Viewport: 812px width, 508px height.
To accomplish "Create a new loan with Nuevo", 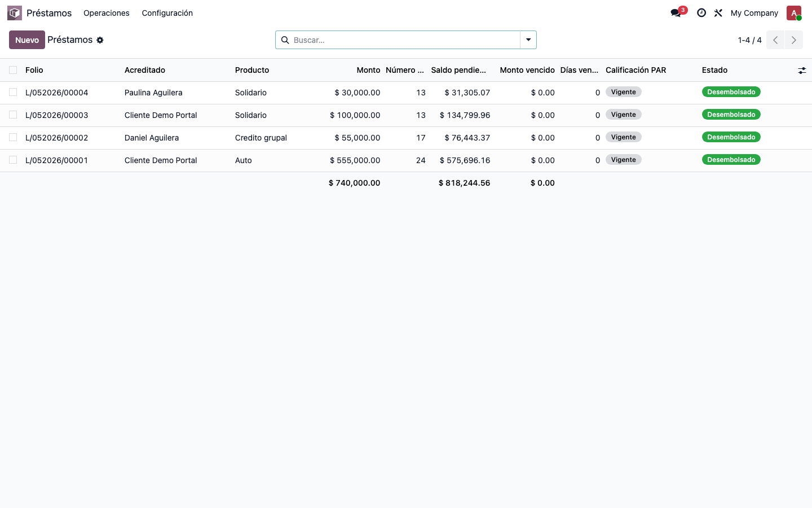I will 27,40.
